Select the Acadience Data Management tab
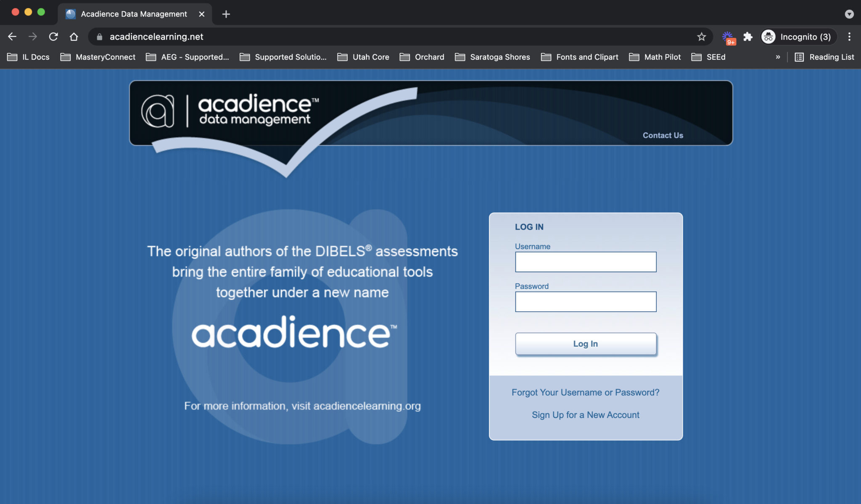The image size is (861, 504). (134, 14)
